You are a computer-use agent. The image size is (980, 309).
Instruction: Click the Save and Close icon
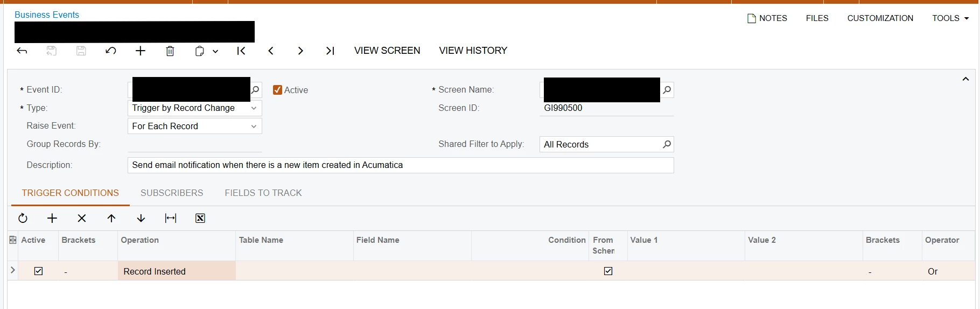pos(52,51)
